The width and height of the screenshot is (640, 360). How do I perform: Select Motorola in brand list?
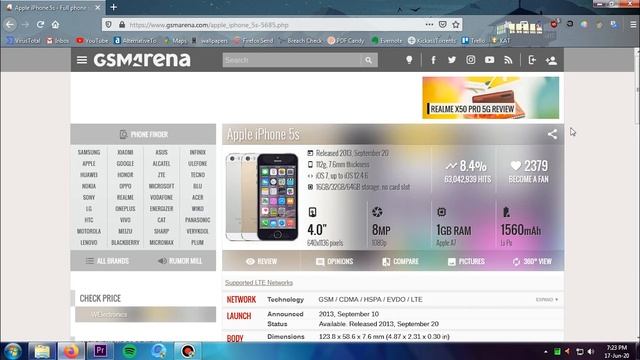pos(89,231)
